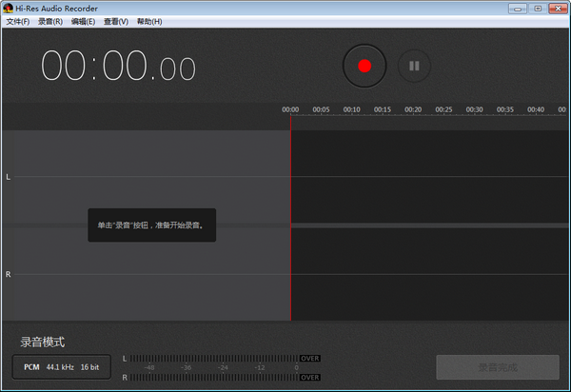
Task: Click the 00:00.00 elapsed time display
Action: point(118,67)
